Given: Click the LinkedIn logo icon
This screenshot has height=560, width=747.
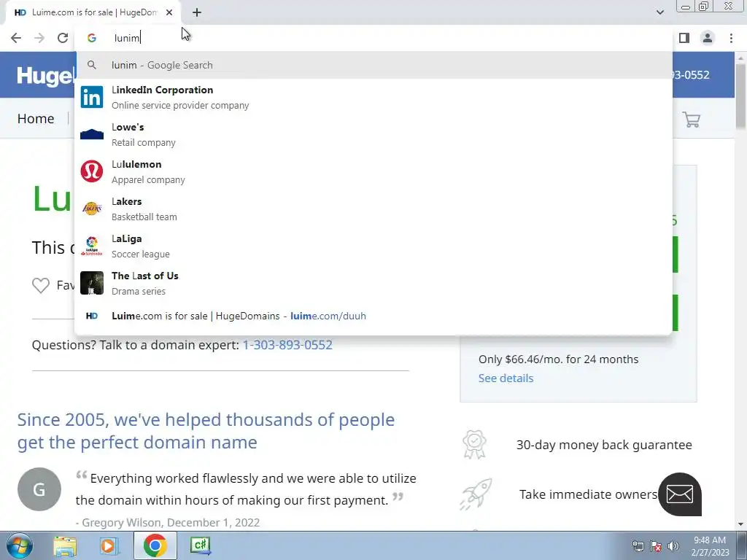Looking at the screenshot, I should click(92, 97).
